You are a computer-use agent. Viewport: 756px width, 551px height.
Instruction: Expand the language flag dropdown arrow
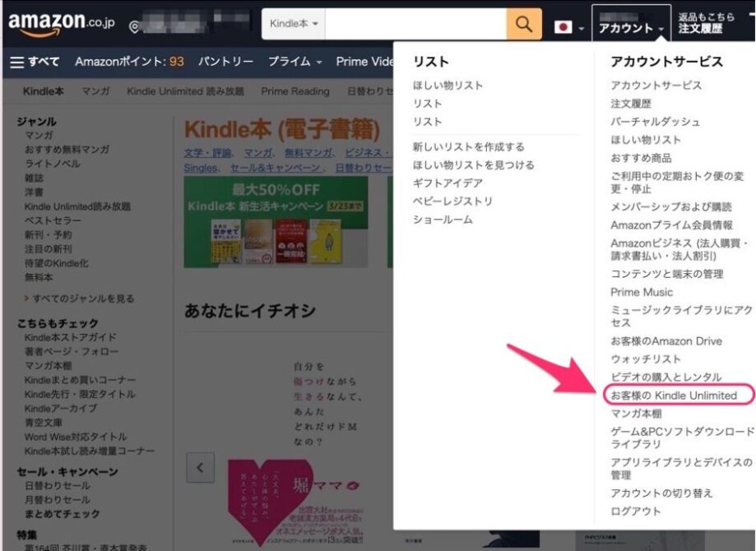581,29
